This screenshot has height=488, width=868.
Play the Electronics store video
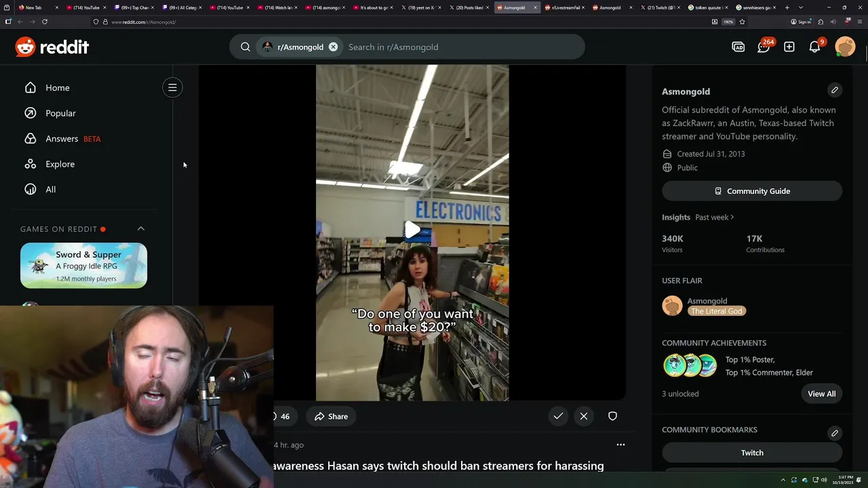tap(412, 230)
